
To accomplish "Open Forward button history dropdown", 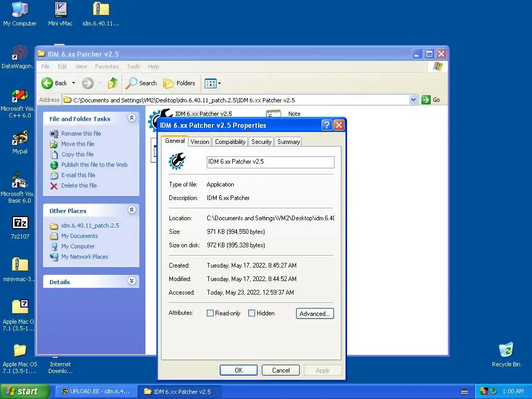I will click(100, 83).
